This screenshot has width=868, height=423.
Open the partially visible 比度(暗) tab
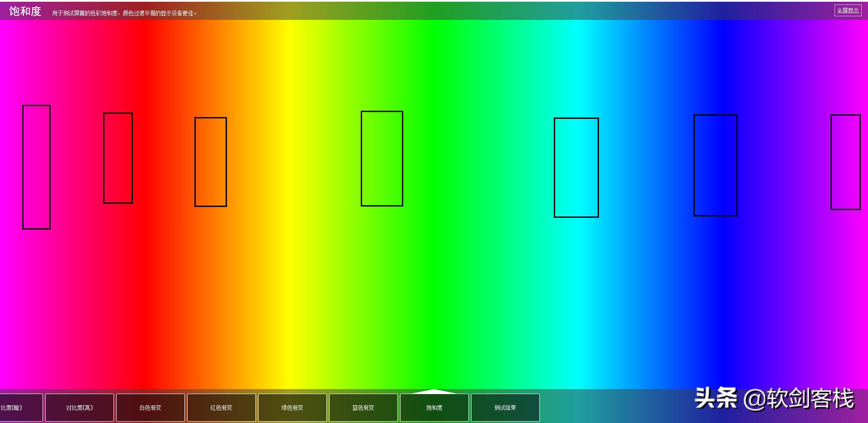21,408
